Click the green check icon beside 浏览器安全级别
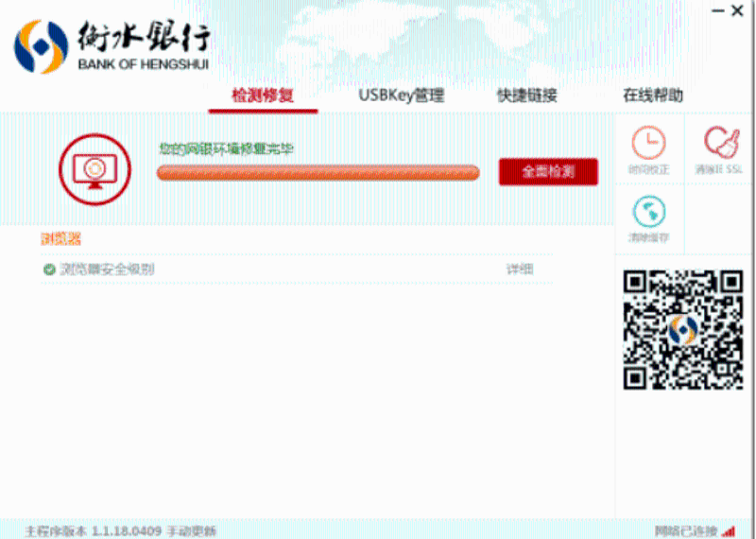 pyautogui.click(x=49, y=269)
